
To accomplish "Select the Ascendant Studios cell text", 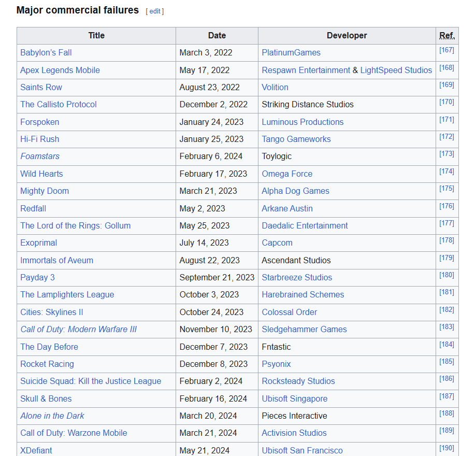I will tap(296, 260).
